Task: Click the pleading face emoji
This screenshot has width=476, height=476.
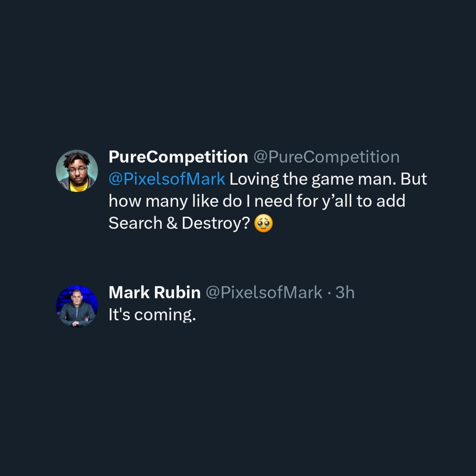Action: click(263, 223)
